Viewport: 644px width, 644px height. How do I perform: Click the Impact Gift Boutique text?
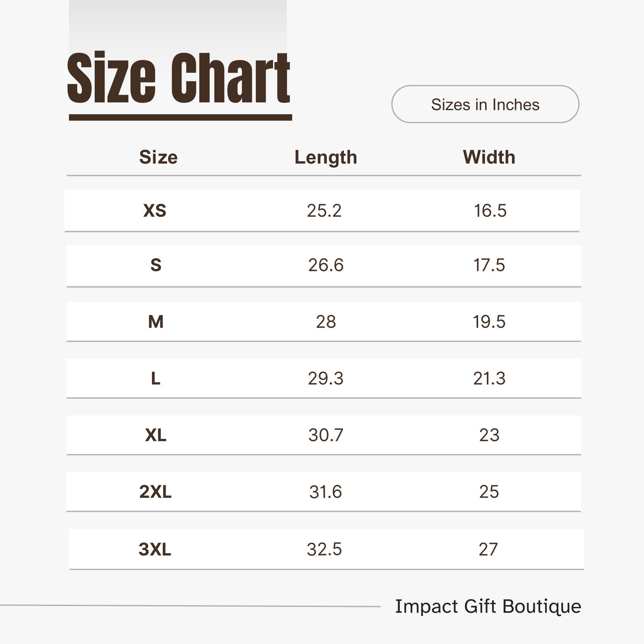coord(488,606)
